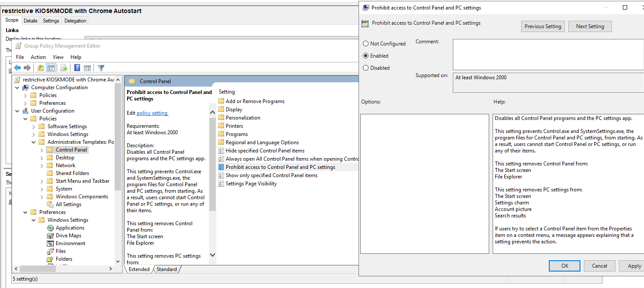The image size is (644, 288).
Task: Click the policy icon beside Settings Page Visibility
Action: click(221, 184)
